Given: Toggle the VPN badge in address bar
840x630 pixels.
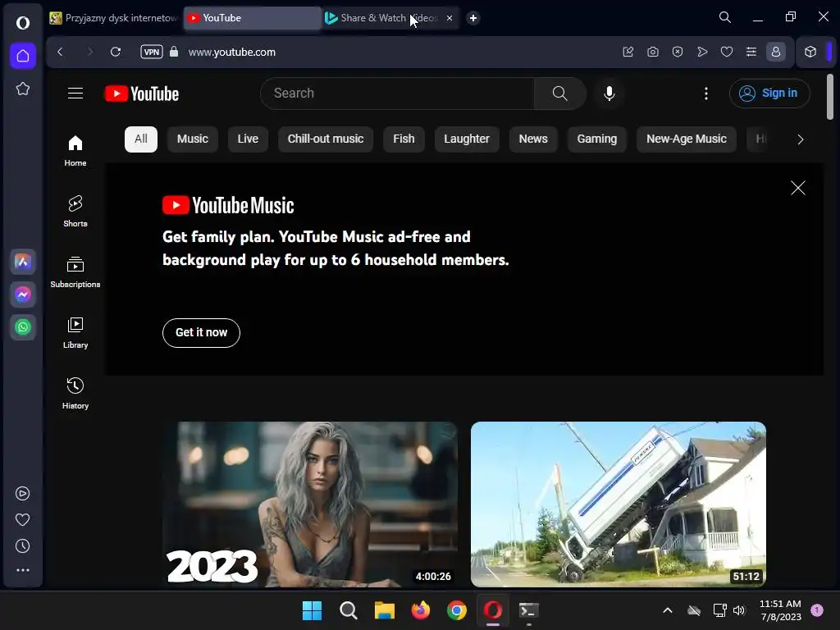Looking at the screenshot, I should tap(152, 52).
